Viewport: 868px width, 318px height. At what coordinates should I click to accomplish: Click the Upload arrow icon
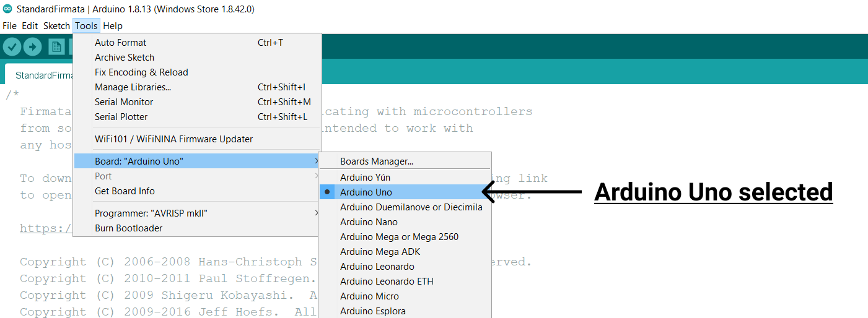coord(32,47)
